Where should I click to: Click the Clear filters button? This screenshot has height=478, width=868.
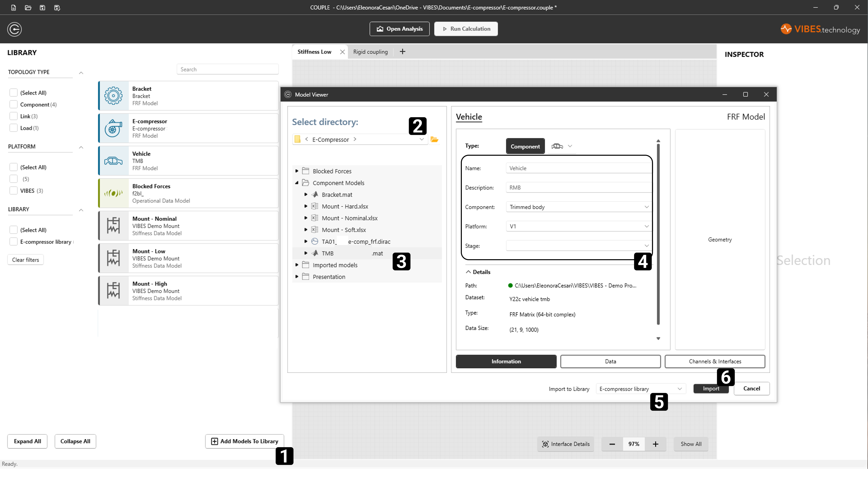(26, 260)
